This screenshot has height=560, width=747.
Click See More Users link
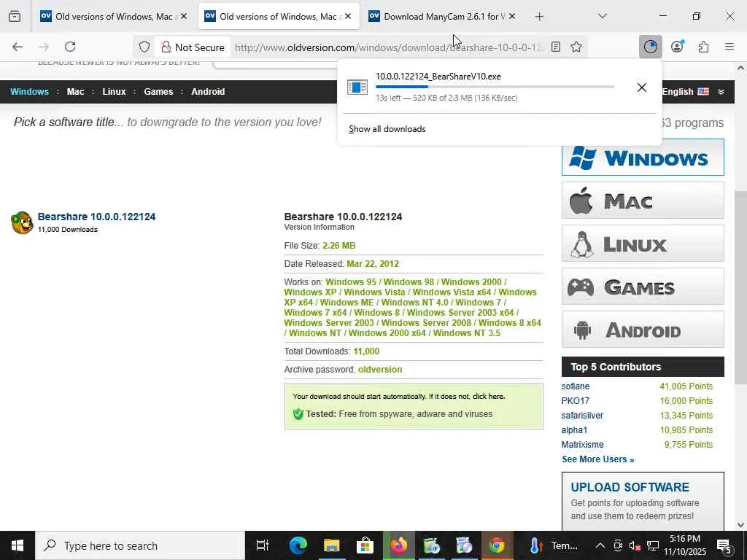[x=598, y=459]
